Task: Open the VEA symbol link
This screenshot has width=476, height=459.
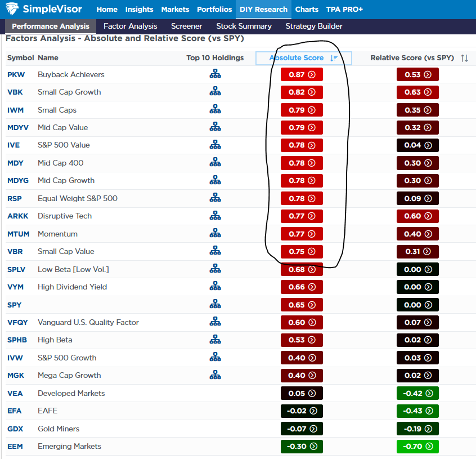Action: tap(15, 393)
